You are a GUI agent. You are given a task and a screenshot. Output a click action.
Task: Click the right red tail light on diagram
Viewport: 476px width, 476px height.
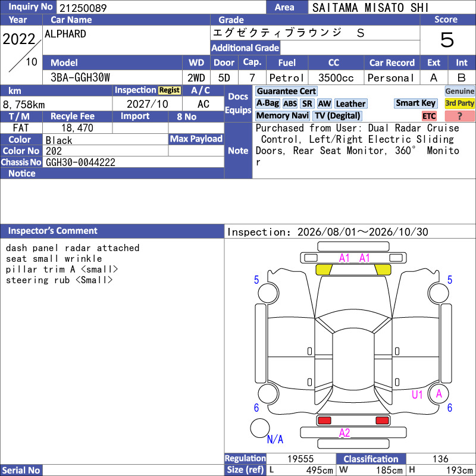click(382, 421)
